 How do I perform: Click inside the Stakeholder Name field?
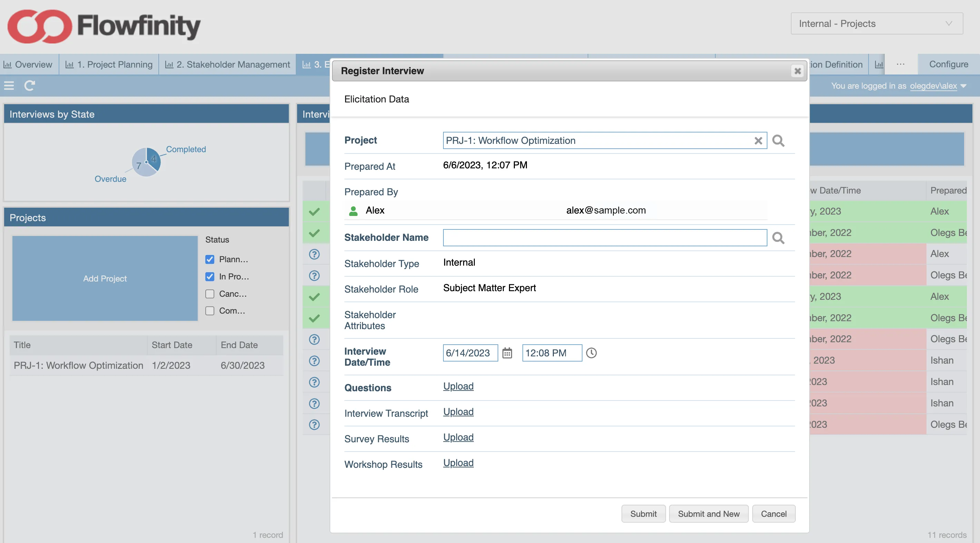pos(605,238)
